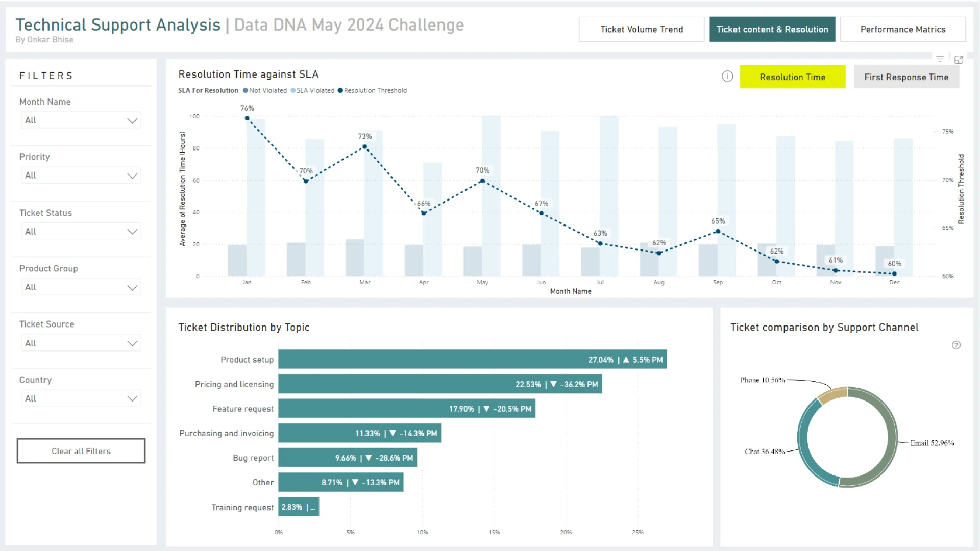Click the filter icon above the chart
This screenshot has width=980, height=551.
(x=940, y=59)
